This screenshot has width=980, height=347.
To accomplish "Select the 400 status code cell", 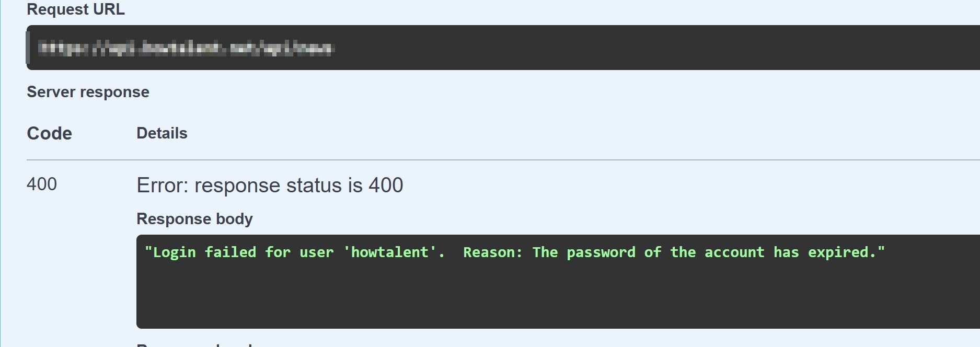I will [42, 184].
